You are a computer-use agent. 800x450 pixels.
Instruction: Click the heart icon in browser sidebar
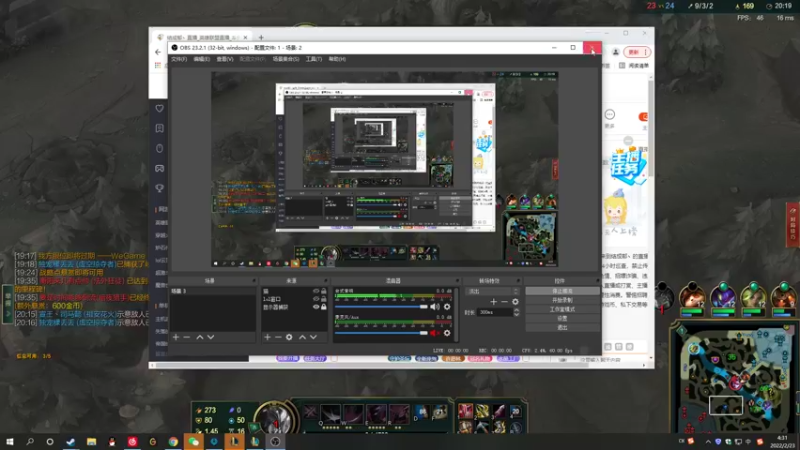pos(160,108)
